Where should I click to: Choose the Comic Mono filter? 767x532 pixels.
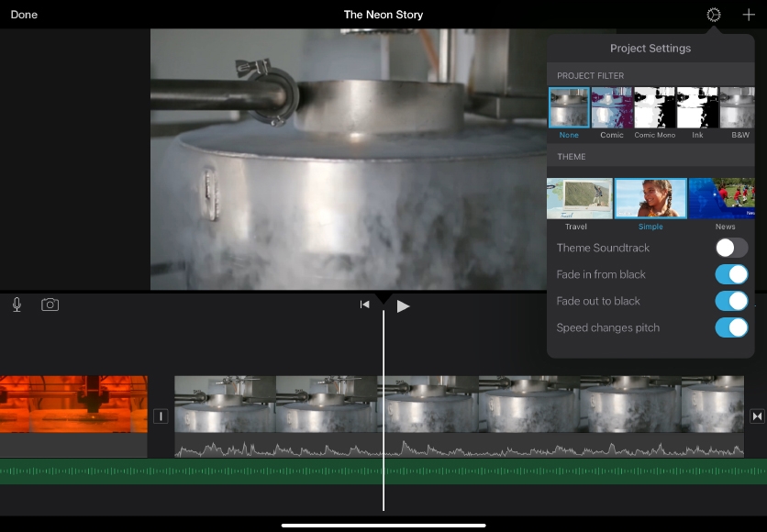click(x=655, y=108)
